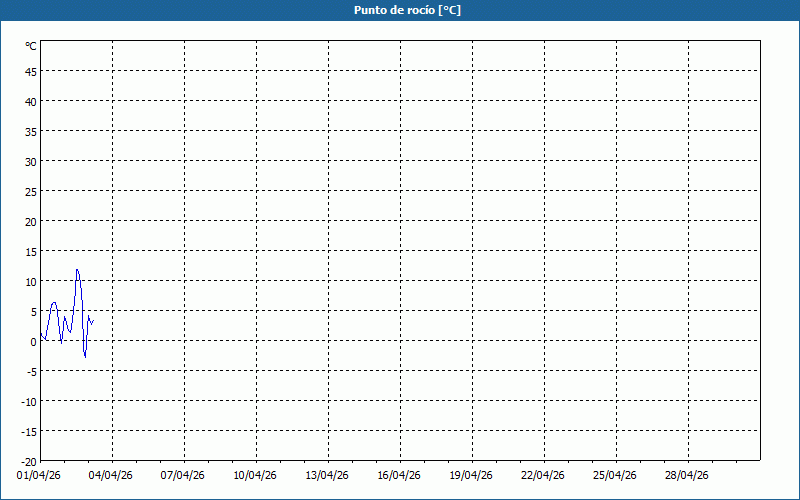Image resolution: width=800 pixels, height=500 pixels.
Task: Select the 22/04/26 date label
Action: point(544,476)
